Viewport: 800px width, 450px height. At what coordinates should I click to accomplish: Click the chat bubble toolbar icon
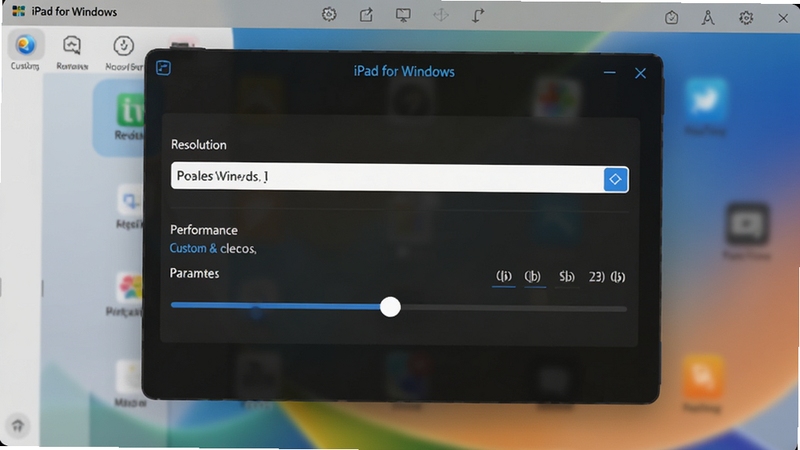click(x=72, y=45)
